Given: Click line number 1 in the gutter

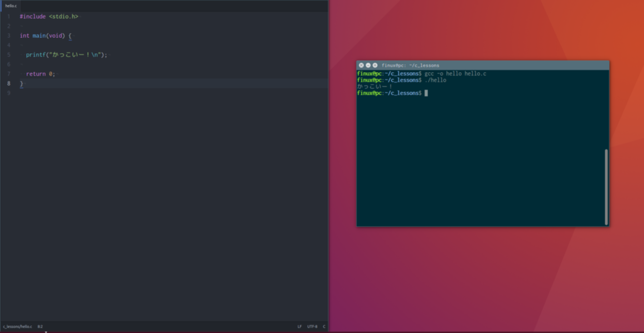Looking at the screenshot, I should pyautogui.click(x=9, y=16).
